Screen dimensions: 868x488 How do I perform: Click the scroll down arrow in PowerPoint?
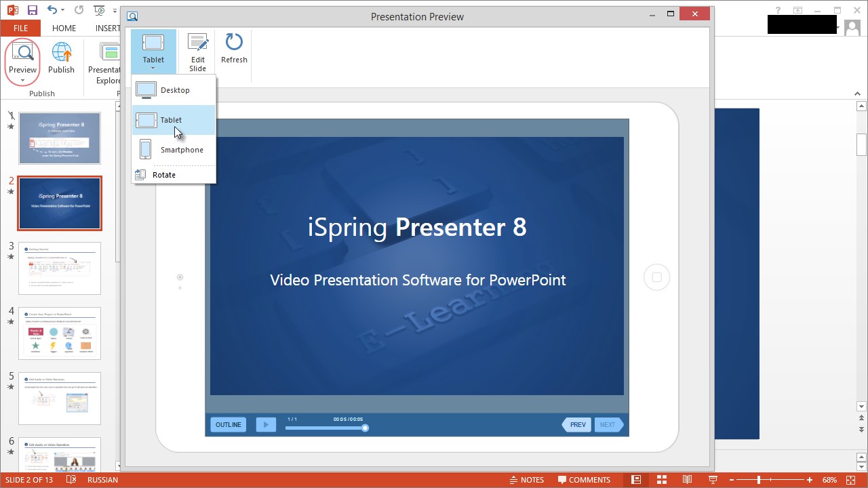(x=862, y=407)
